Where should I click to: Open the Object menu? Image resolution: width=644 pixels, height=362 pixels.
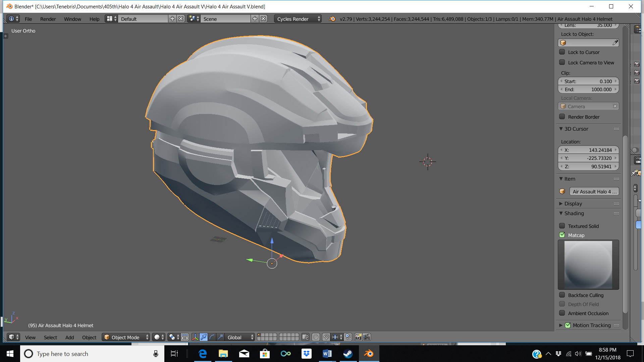[x=89, y=337]
